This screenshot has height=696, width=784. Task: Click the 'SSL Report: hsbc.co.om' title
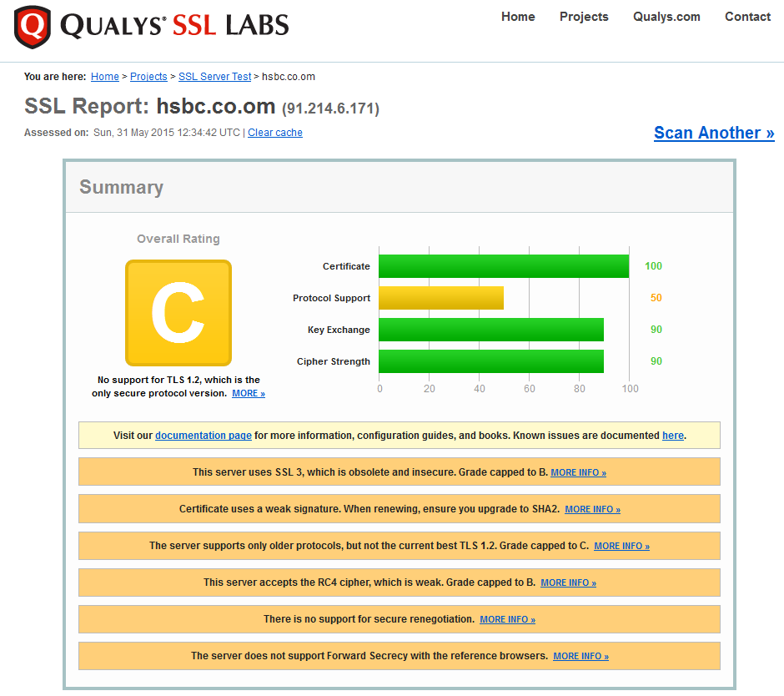[149, 106]
